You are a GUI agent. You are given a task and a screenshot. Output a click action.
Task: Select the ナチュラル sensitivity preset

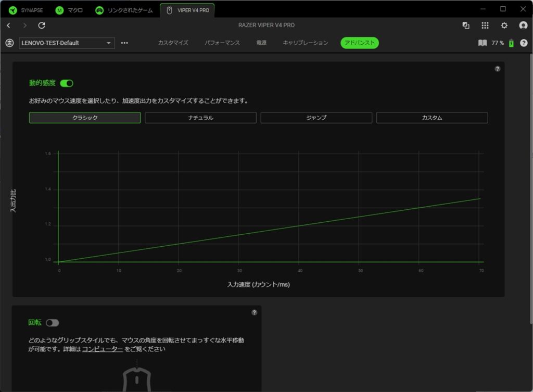click(200, 118)
